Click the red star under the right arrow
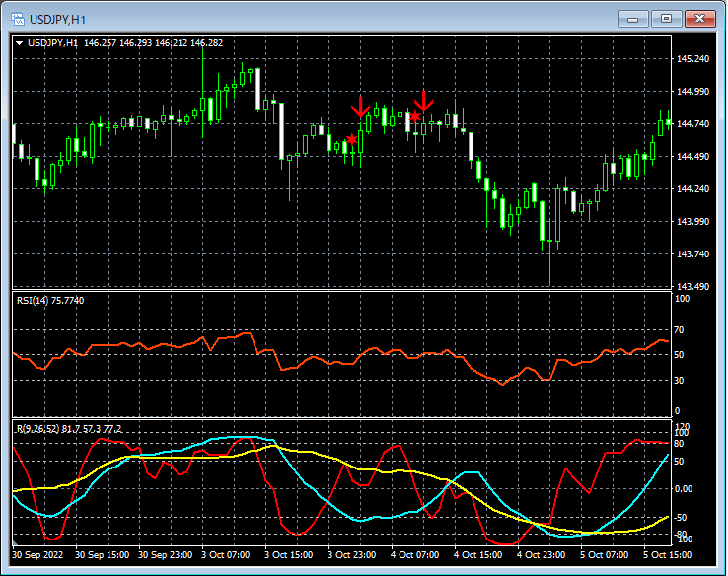 [415, 117]
